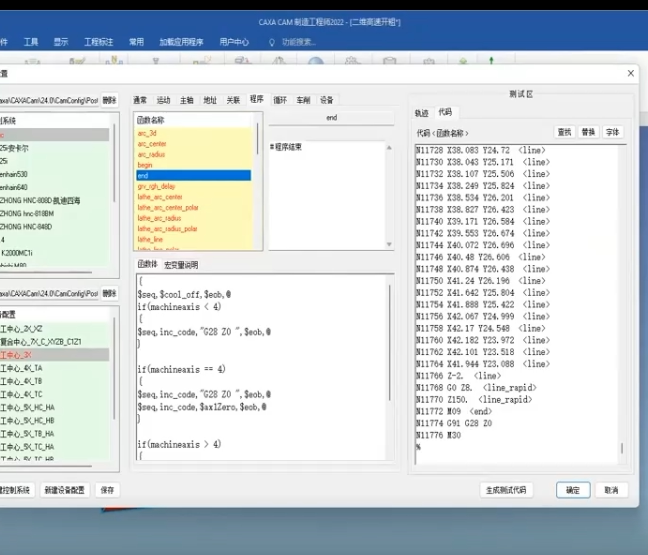Select enhain530 in the control system list
Image resolution: width=648 pixels, height=555 pixels.
point(55,174)
